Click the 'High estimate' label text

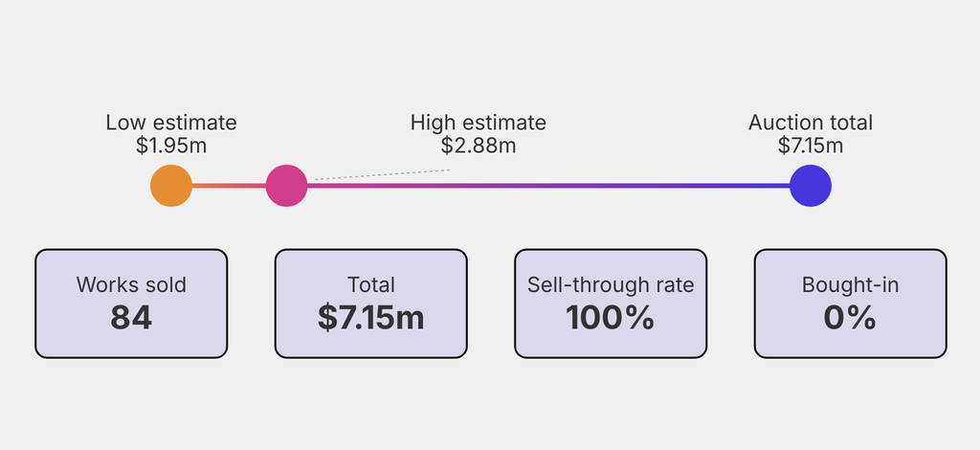(479, 123)
